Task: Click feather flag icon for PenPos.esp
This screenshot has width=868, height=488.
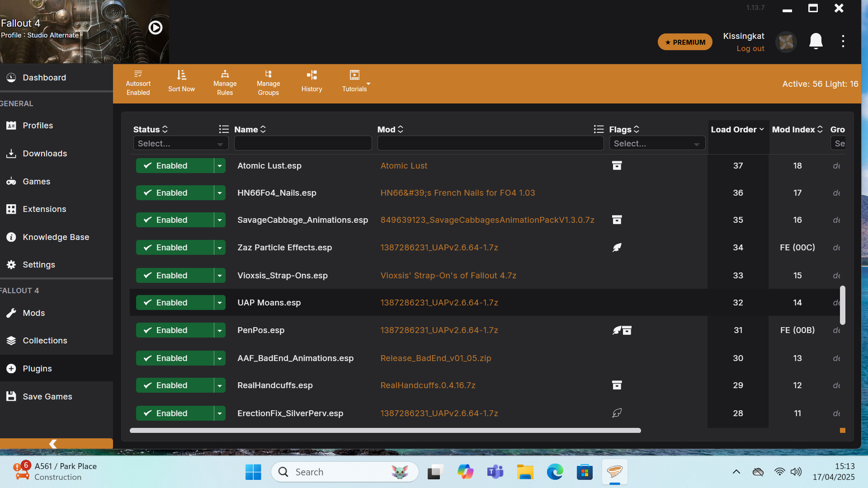Action: tap(617, 330)
